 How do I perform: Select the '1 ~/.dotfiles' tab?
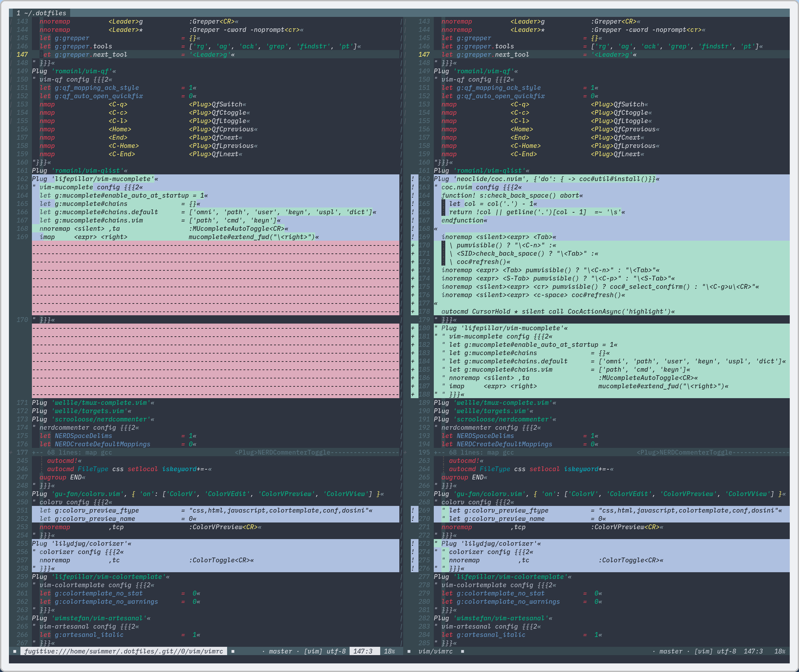[41, 13]
